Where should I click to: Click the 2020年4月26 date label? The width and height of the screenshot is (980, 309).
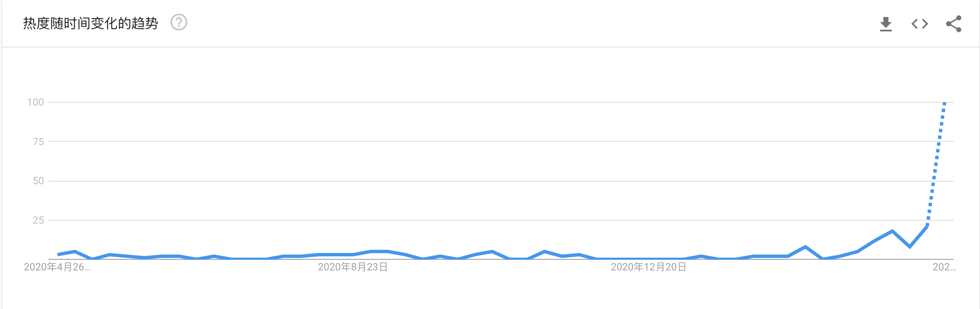point(57,267)
